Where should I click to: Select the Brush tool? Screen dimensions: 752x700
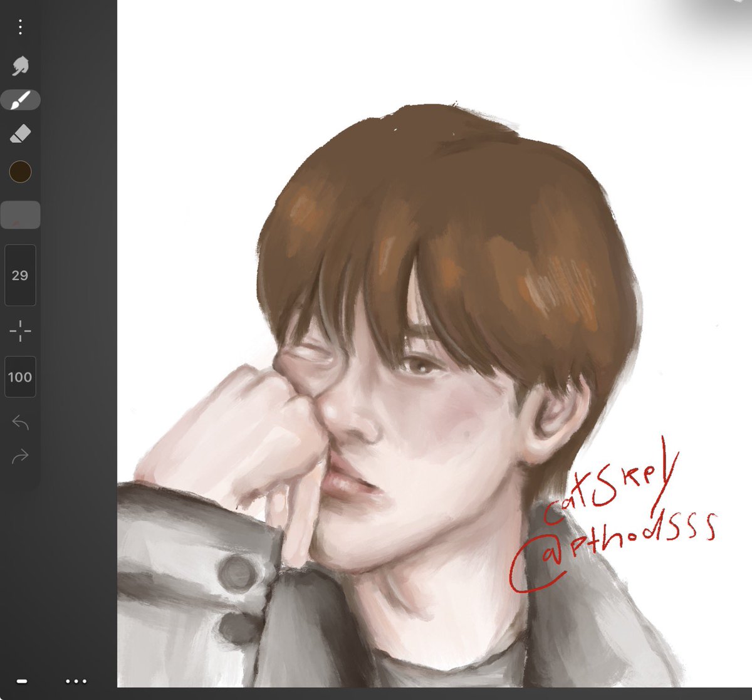tap(20, 100)
